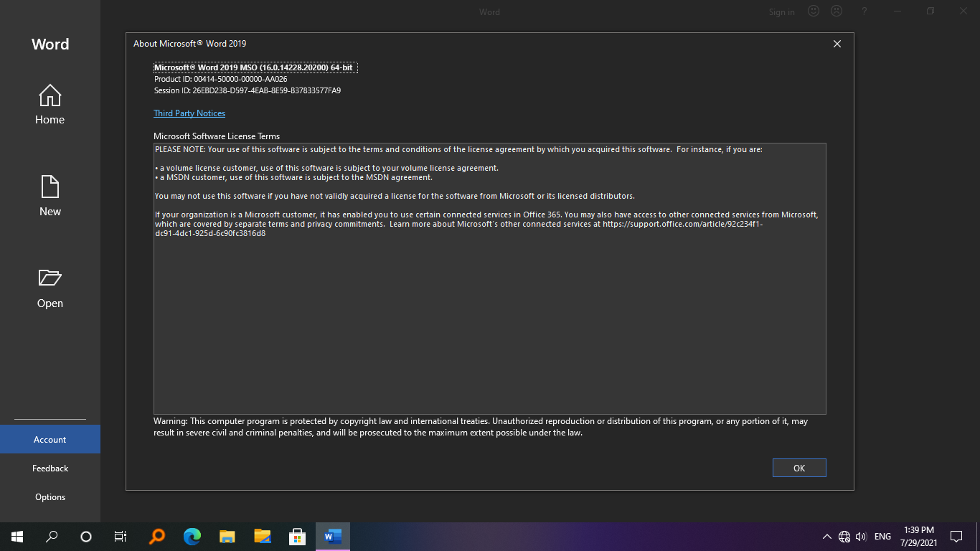Click the Third Party Notices link
The image size is (980, 551).
tap(189, 113)
